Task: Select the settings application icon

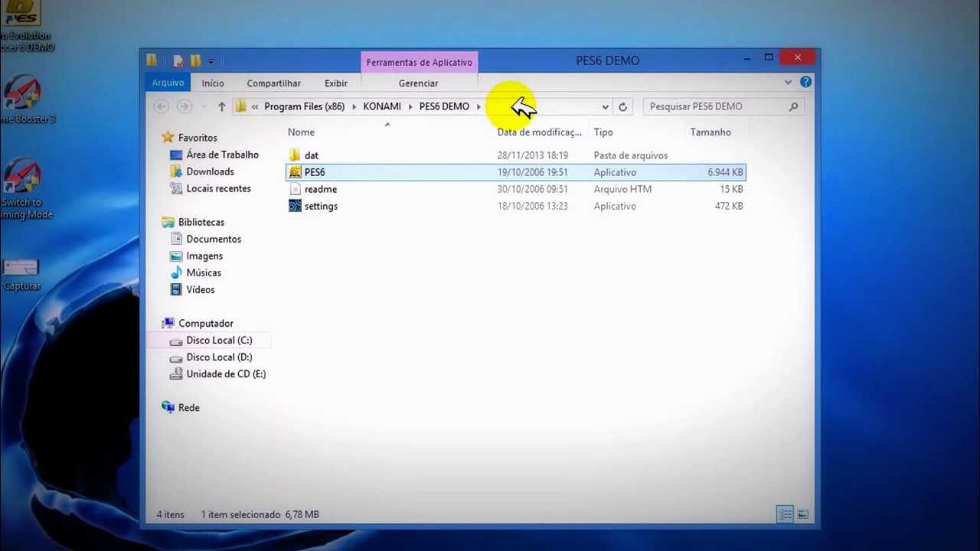Action: point(295,206)
